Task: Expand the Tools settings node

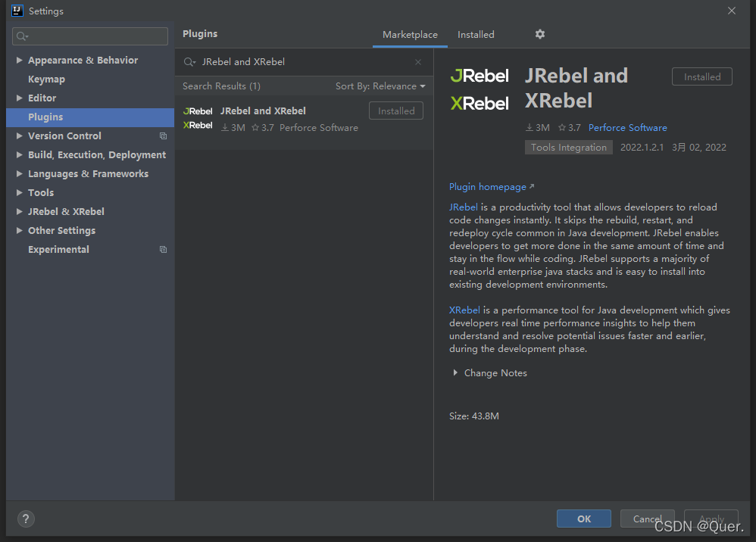Action: click(19, 193)
